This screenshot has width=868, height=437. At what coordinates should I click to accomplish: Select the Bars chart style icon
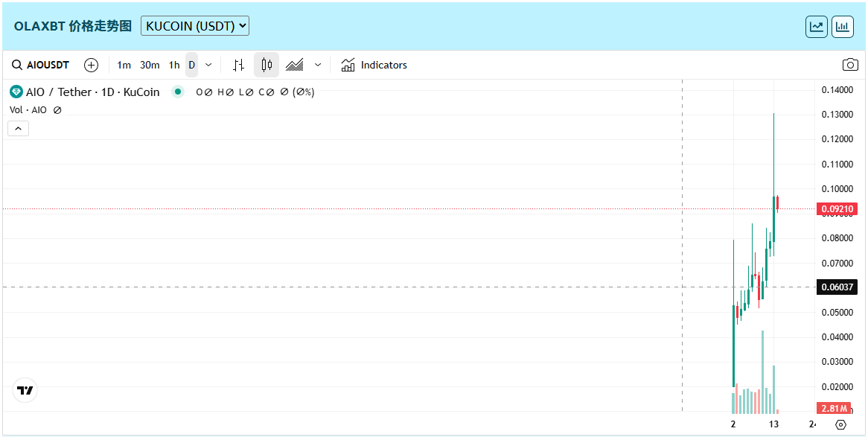coord(238,65)
